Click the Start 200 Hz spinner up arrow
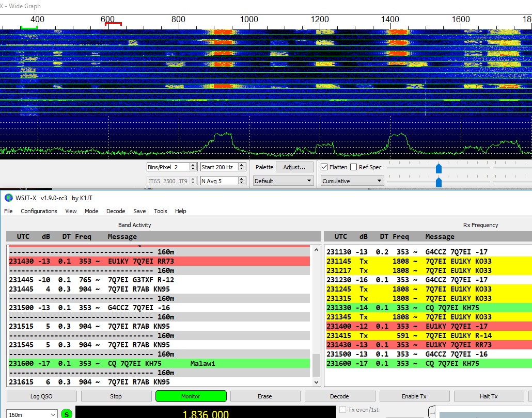The height and width of the screenshot is (418, 532). click(242, 165)
